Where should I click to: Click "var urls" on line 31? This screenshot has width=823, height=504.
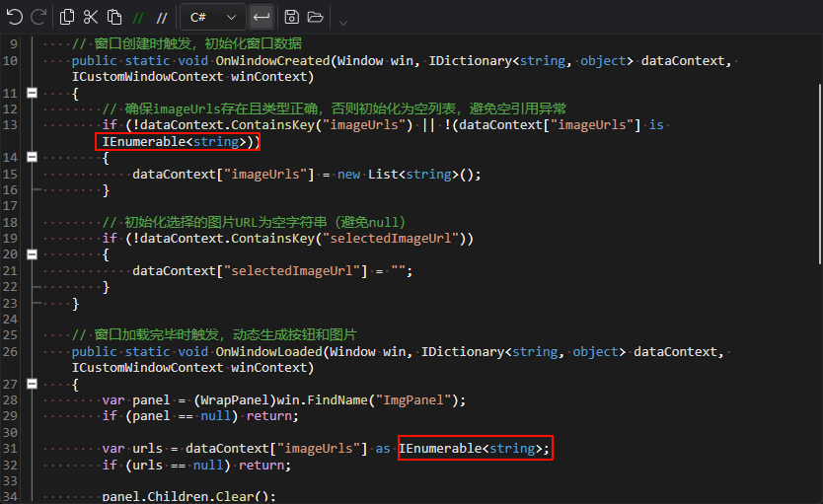tap(132, 449)
